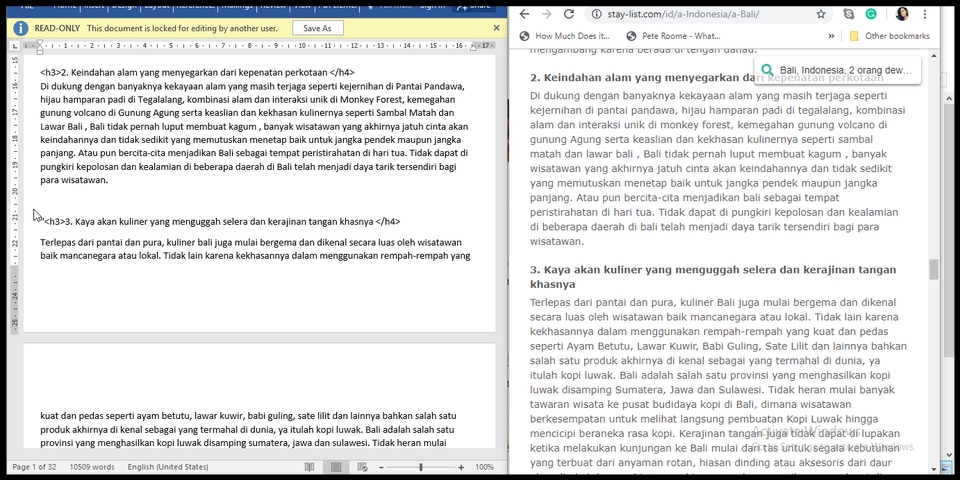The image size is (960, 480).
Task: Switch to Read Mode view in Word
Action: click(309, 467)
